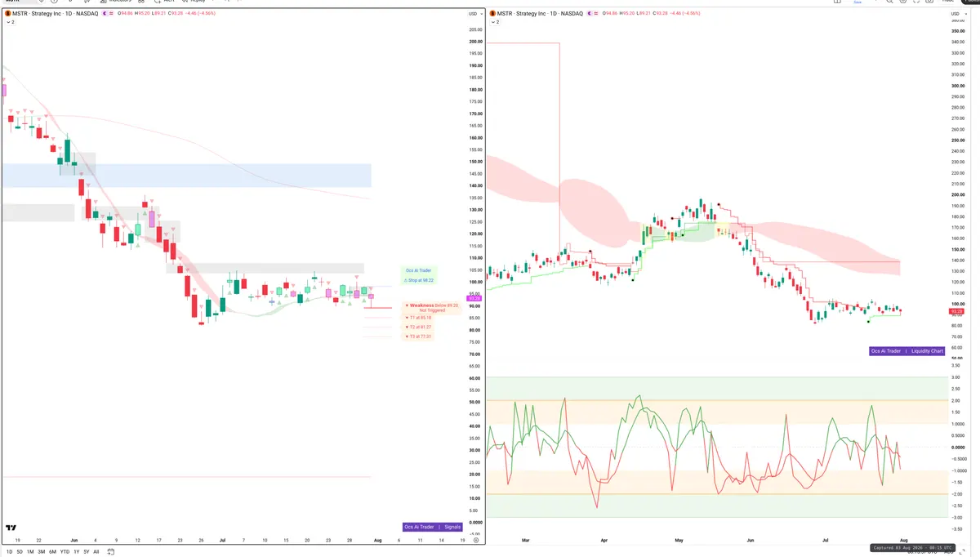Click the green 'Ocs Ai Trader' label on left chart
Screen dimensions: 980x557
pos(418,270)
